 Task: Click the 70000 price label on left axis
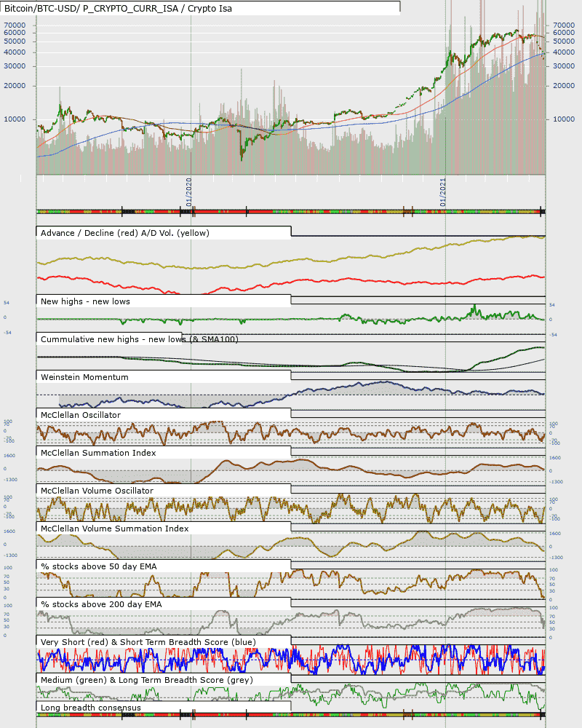click(15, 25)
